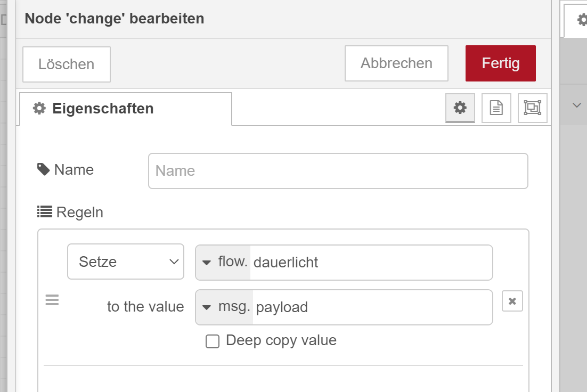The height and width of the screenshot is (392, 587).
Task: Expand the sidebar chevron on right
Action: coord(576,105)
